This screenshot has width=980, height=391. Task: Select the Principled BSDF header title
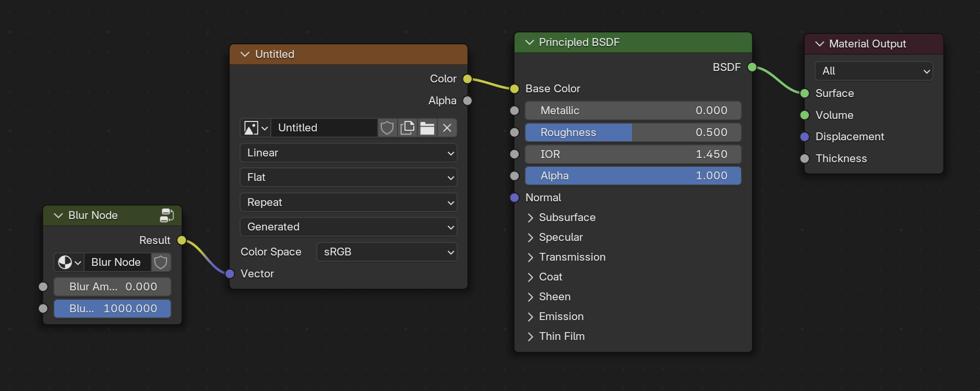(x=579, y=42)
